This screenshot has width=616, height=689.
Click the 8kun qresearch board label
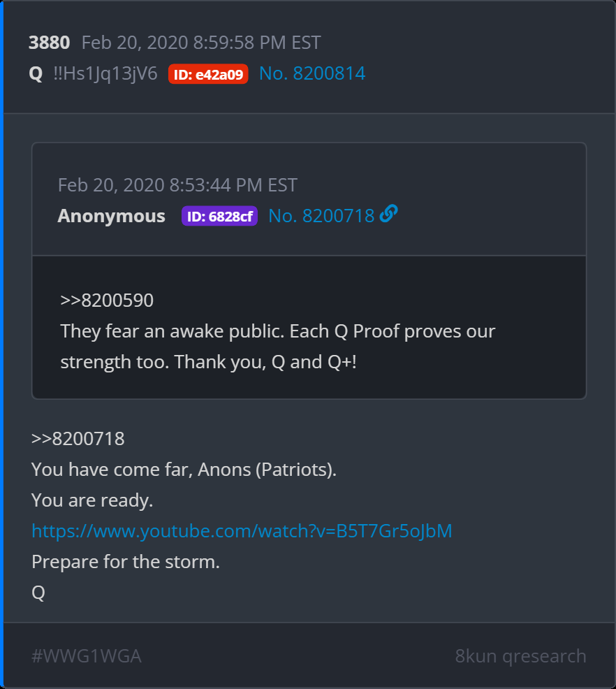(x=520, y=656)
